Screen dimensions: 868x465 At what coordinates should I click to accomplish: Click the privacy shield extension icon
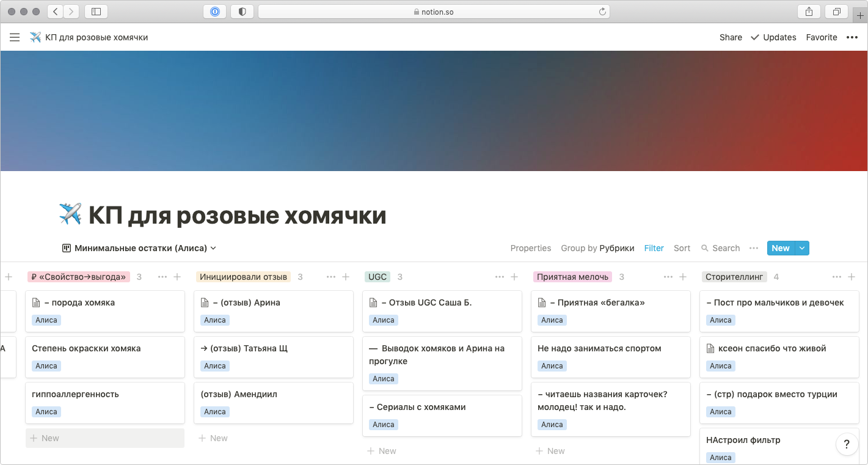click(243, 11)
